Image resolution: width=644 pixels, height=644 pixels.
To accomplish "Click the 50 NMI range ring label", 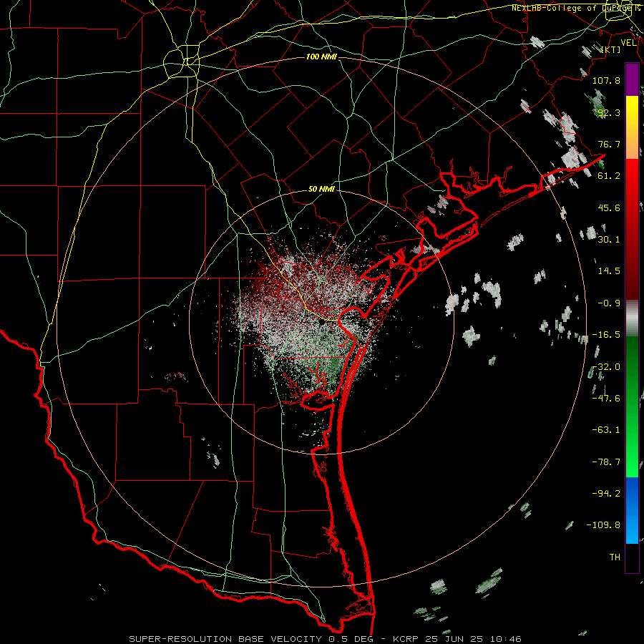I will click(321, 190).
